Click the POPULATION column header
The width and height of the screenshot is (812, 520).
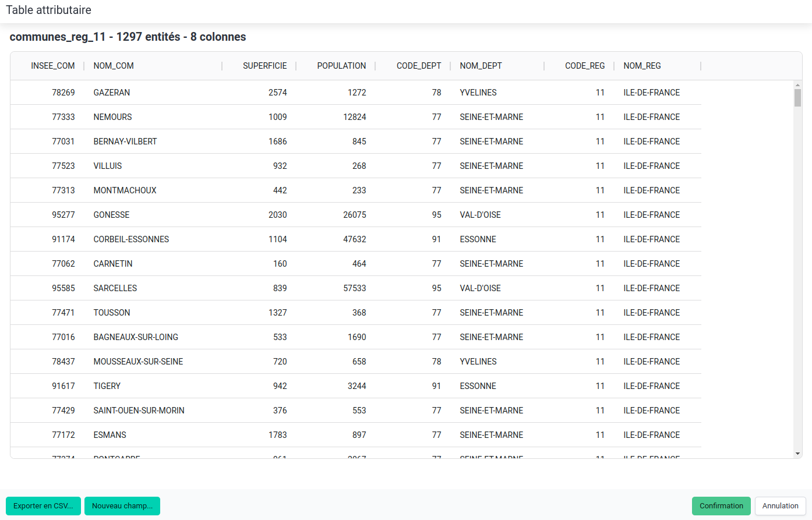point(342,66)
